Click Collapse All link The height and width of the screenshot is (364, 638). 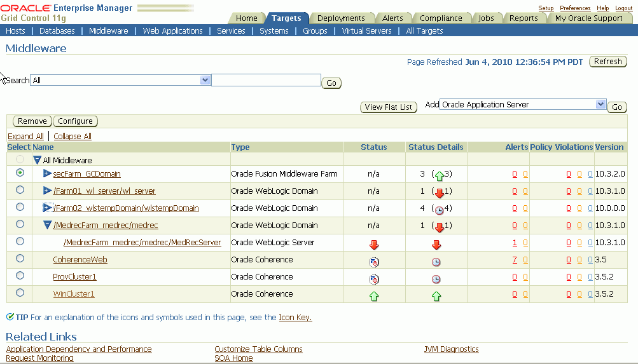pyautogui.click(x=73, y=136)
